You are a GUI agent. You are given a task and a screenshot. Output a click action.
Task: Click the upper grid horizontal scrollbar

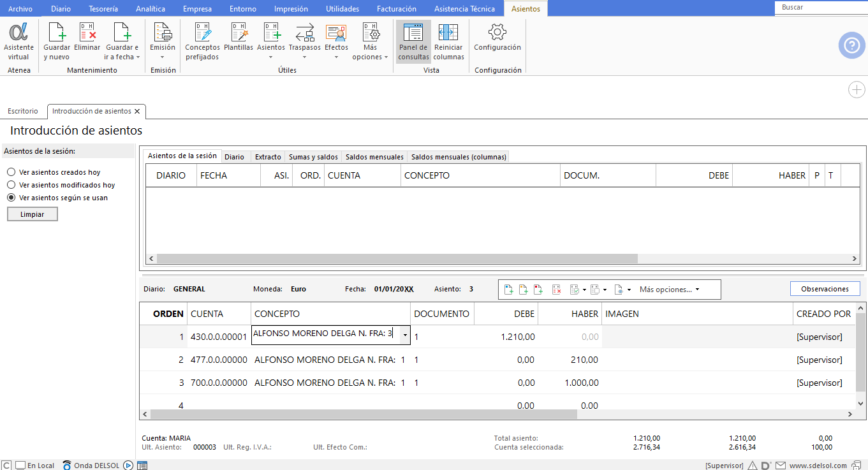pyautogui.click(x=397, y=259)
